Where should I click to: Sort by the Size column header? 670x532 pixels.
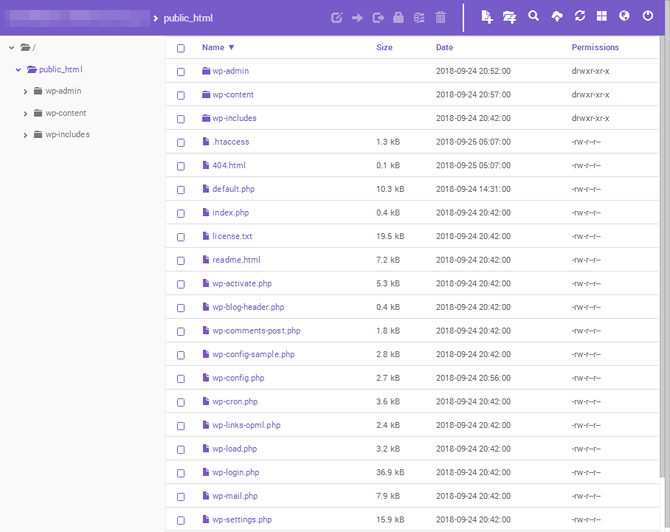coord(384,47)
